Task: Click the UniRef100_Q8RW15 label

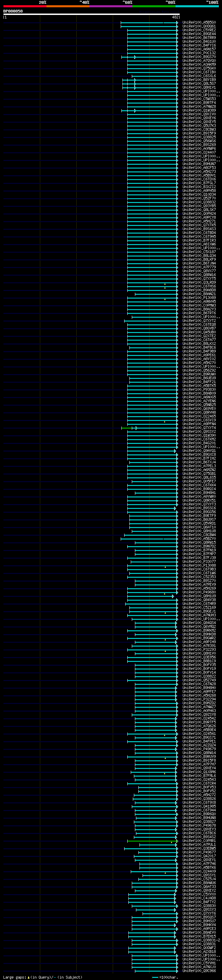Action: click(199, 543)
